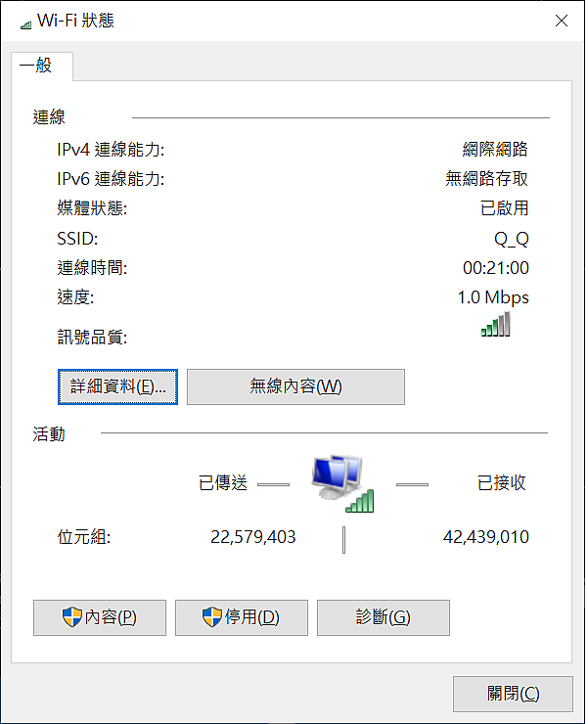Click the IPv4 連線能力 value 網際網路
This screenshot has height=724, width=588.
click(x=495, y=149)
